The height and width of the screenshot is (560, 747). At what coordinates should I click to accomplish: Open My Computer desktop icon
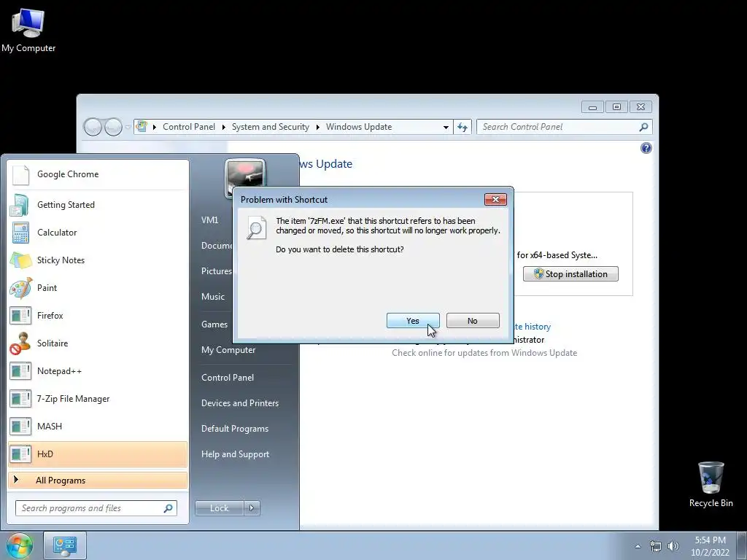pyautogui.click(x=28, y=30)
